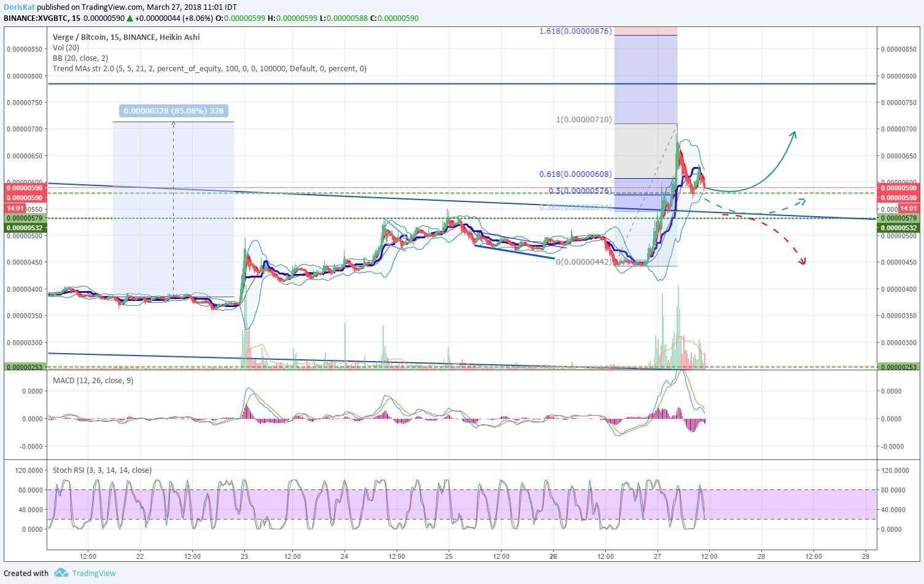Click the '14:01' countdown tag on right axis
Screen dimensions: 924x584
coord(909,208)
